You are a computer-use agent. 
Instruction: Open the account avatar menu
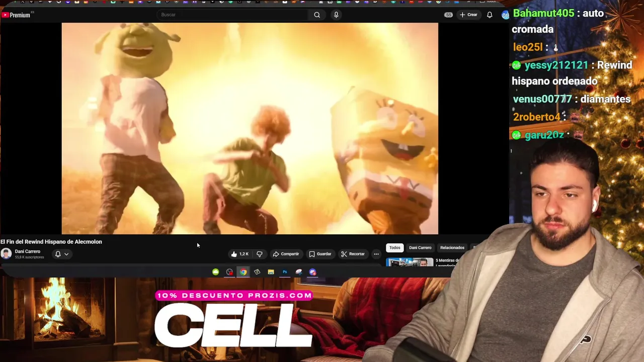(505, 15)
